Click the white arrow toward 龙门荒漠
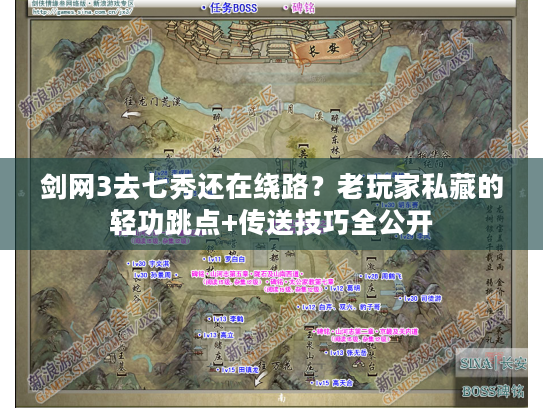Viewport: 543px width, 408px height. coord(130,114)
